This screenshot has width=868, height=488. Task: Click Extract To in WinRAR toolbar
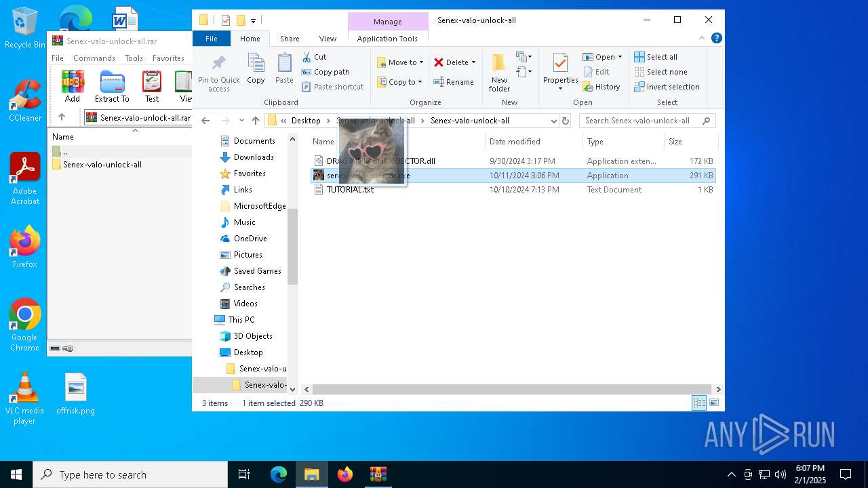[x=112, y=86]
